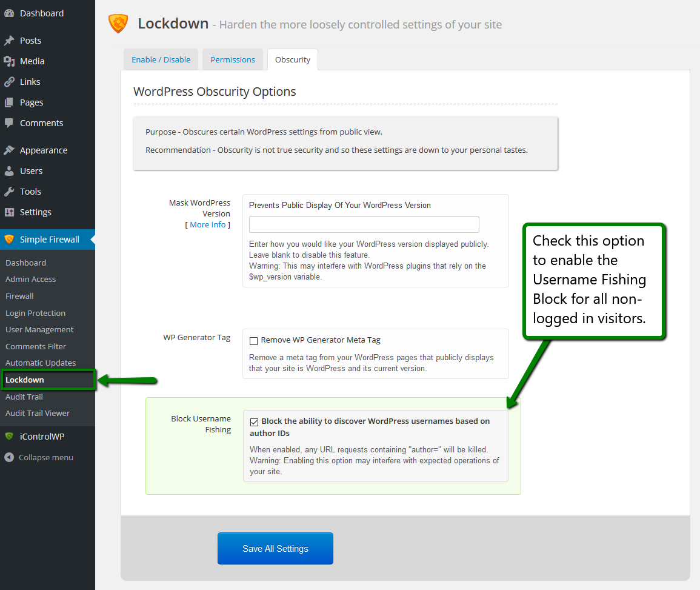Viewport: 700px width, 590px height.
Task: Go to Automatic Updates submenu
Action: point(40,363)
